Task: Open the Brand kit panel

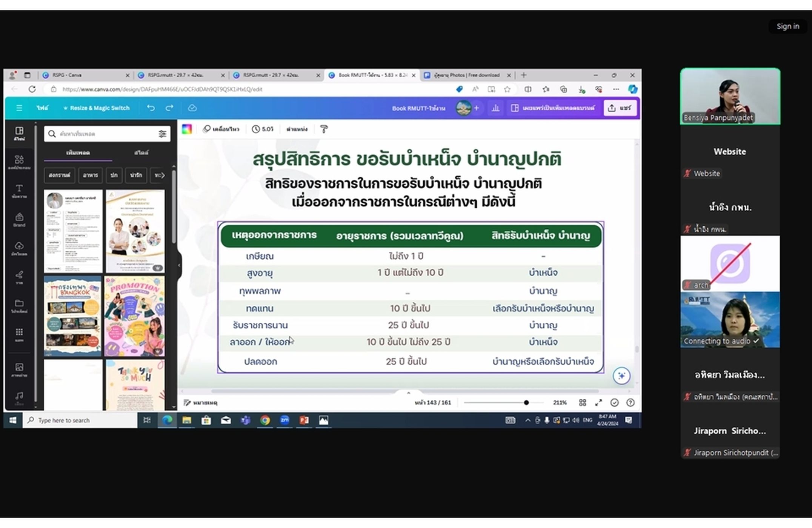Action: coord(19,220)
